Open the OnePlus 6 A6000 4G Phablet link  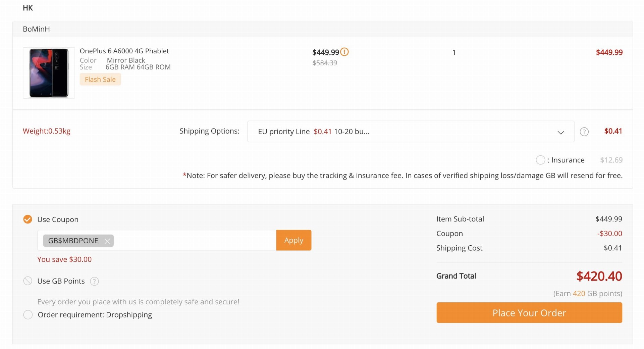[124, 51]
